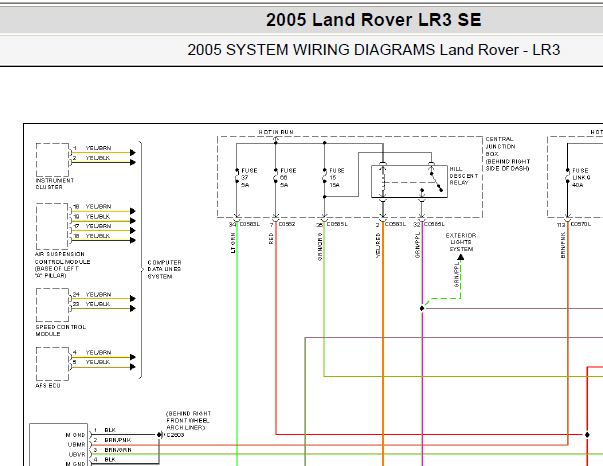Image resolution: width=603 pixels, height=466 pixels.
Task: Select the "FUSE LINK 9 40A" label
Action: (x=581, y=178)
